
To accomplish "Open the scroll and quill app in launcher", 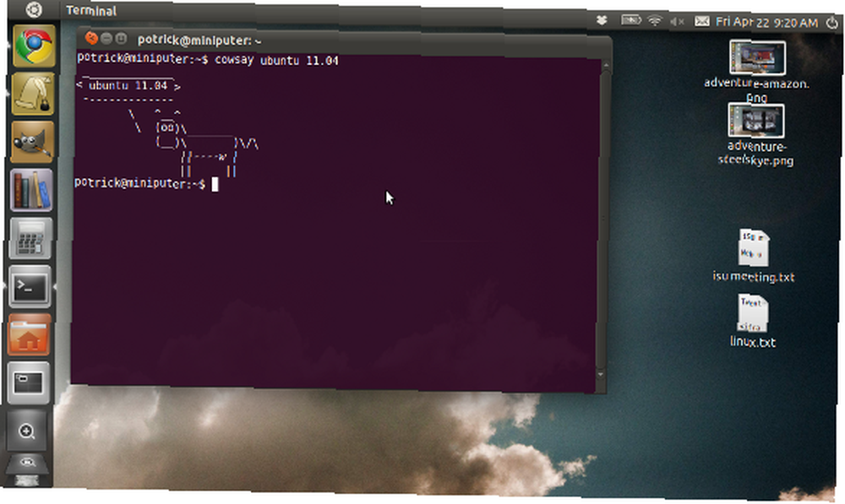I will click(33, 95).
